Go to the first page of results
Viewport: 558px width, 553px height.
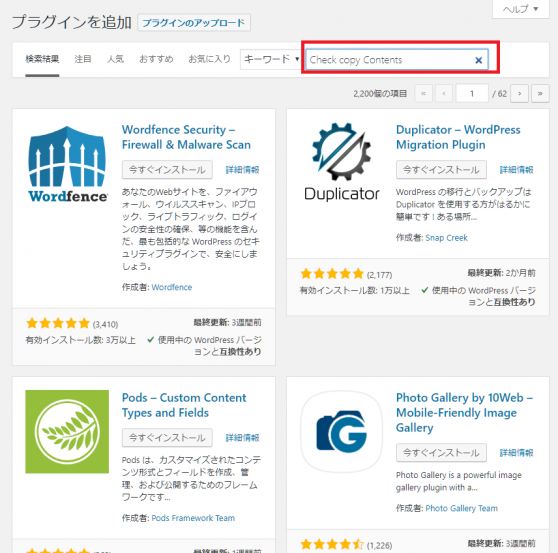[x=423, y=94]
